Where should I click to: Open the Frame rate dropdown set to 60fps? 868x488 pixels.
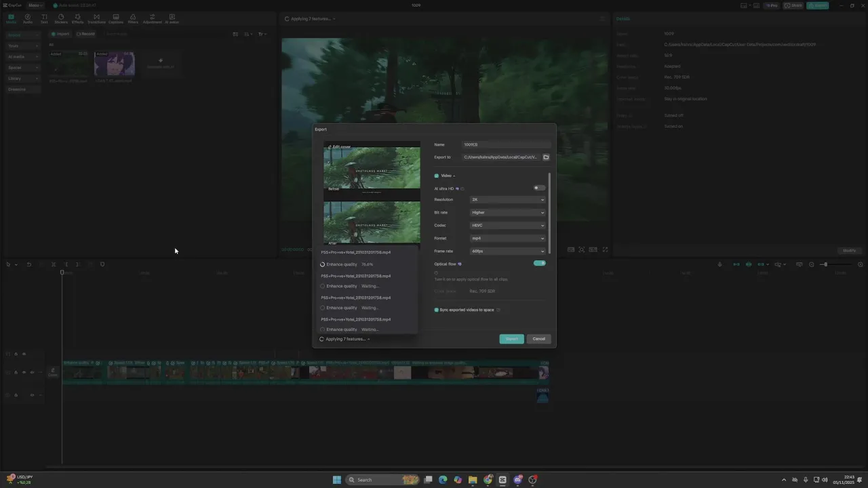tap(508, 251)
